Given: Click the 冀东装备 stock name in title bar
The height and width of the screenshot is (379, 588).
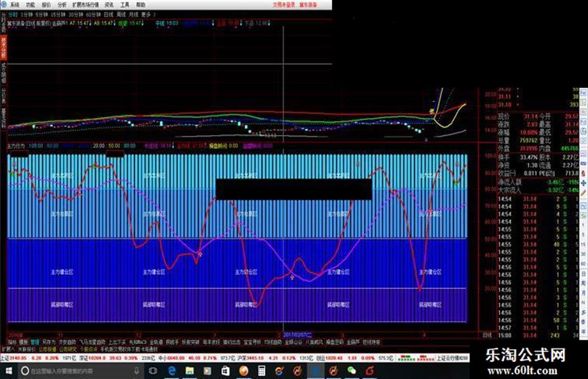Looking at the screenshot, I should coord(308,5).
